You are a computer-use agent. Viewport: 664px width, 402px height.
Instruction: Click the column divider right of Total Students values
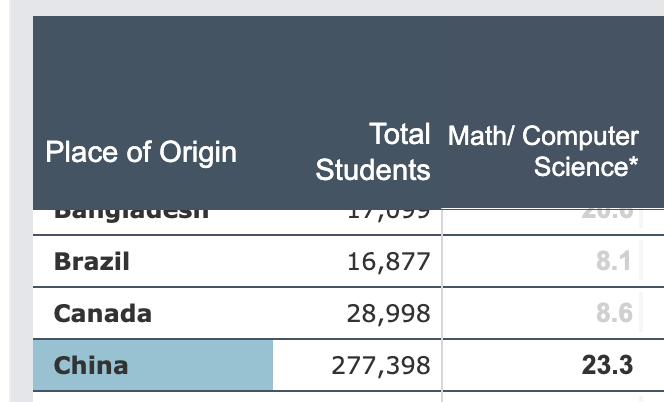441,290
